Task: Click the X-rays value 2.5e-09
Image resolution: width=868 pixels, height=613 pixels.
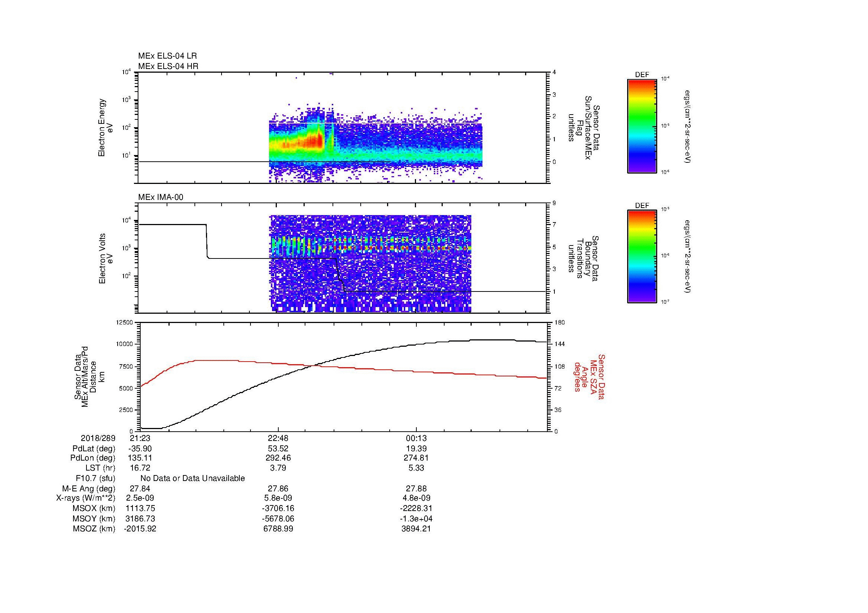Action: click(140, 498)
